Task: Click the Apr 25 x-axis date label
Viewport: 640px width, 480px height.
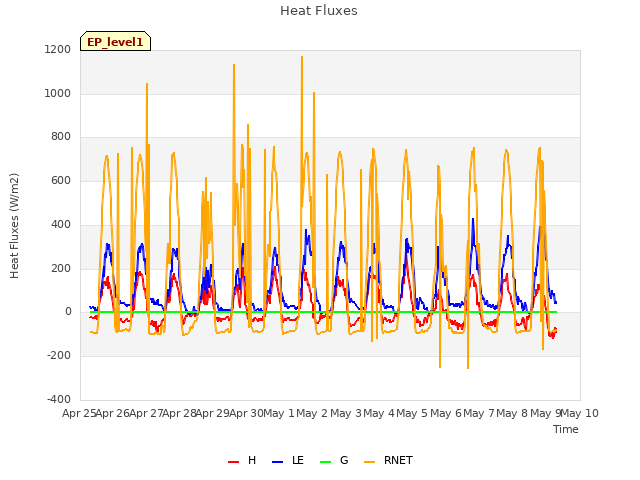Action: click(79, 413)
